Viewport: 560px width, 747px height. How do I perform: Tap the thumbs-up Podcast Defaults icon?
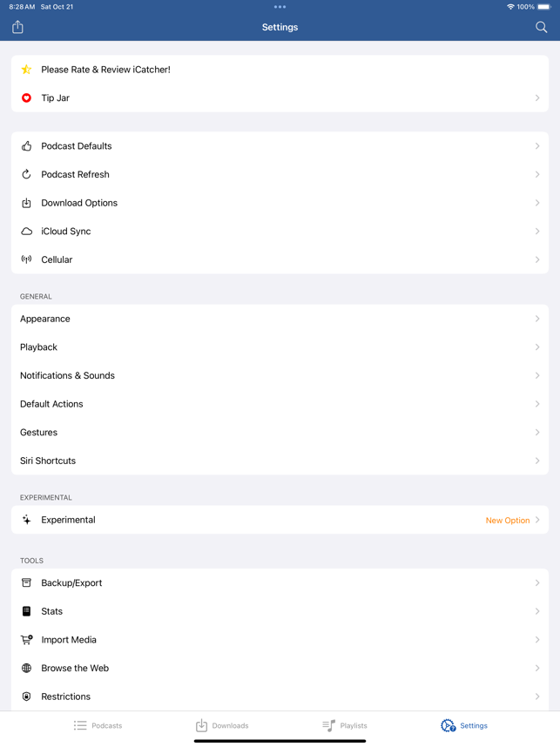point(27,146)
